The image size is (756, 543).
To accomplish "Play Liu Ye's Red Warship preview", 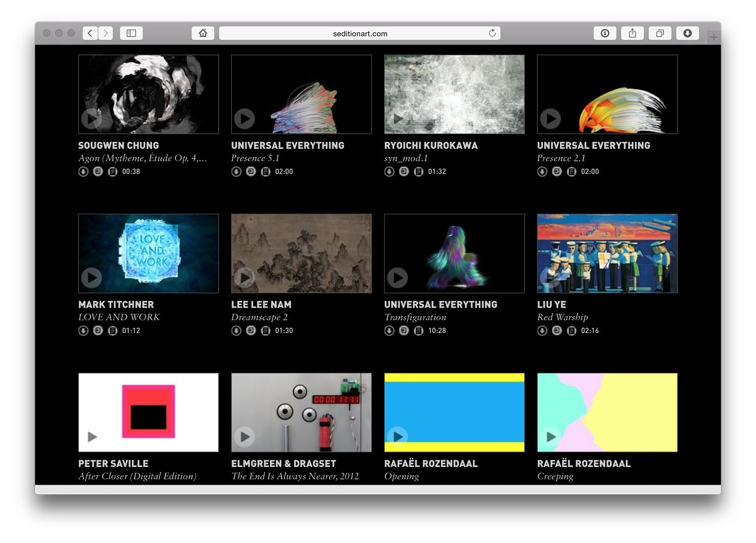I will pyautogui.click(x=550, y=278).
